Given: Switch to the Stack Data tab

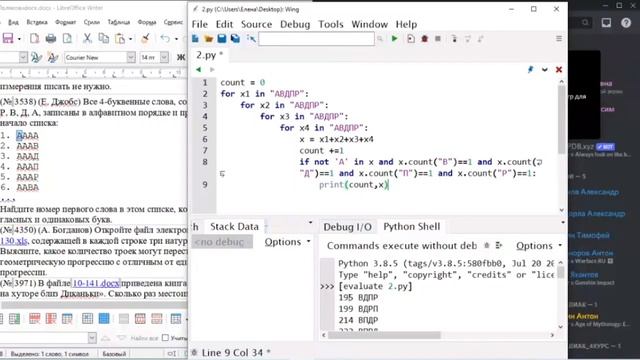Looking at the screenshot, I should coord(234,227).
